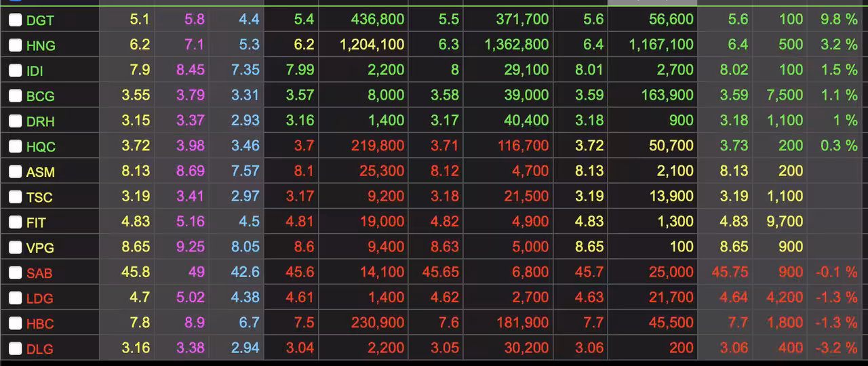Open the LDG stock symbol
This screenshot has height=366, width=868.
[39, 299]
